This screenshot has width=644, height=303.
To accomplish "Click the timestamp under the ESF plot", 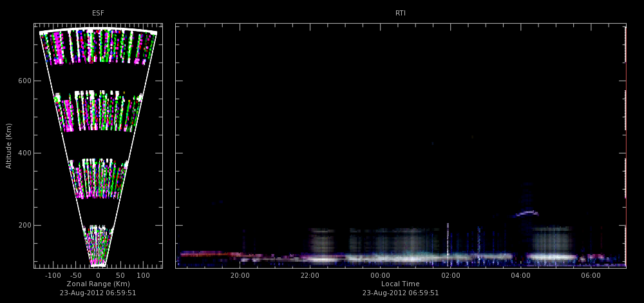I will pyautogui.click(x=98, y=293).
